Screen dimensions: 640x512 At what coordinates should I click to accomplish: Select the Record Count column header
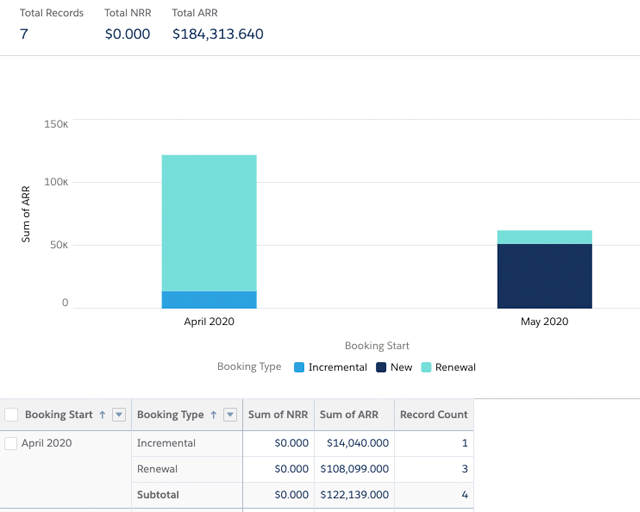tap(433, 415)
